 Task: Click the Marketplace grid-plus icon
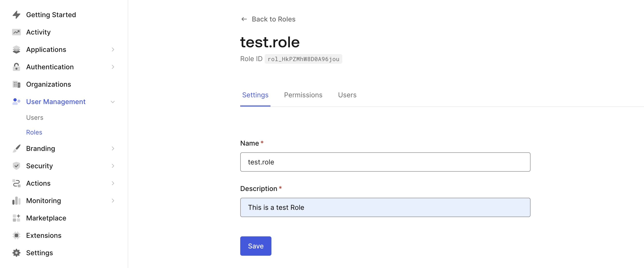[16, 218]
